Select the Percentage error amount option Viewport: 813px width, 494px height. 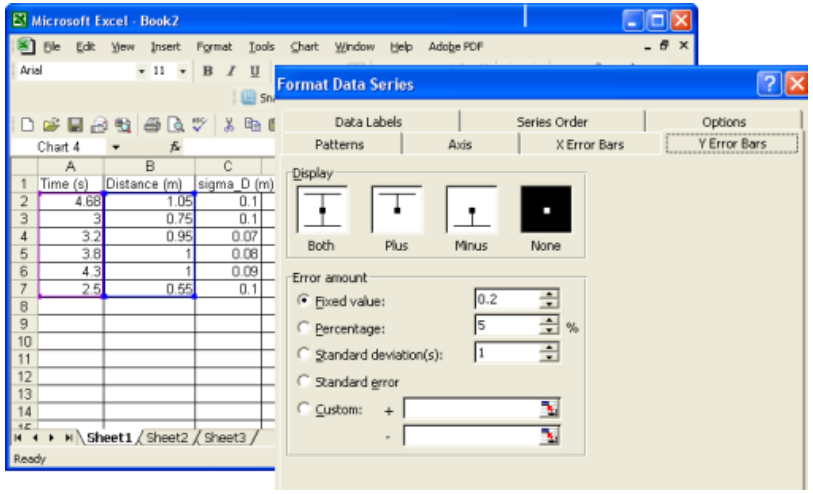click(x=304, y=327)
